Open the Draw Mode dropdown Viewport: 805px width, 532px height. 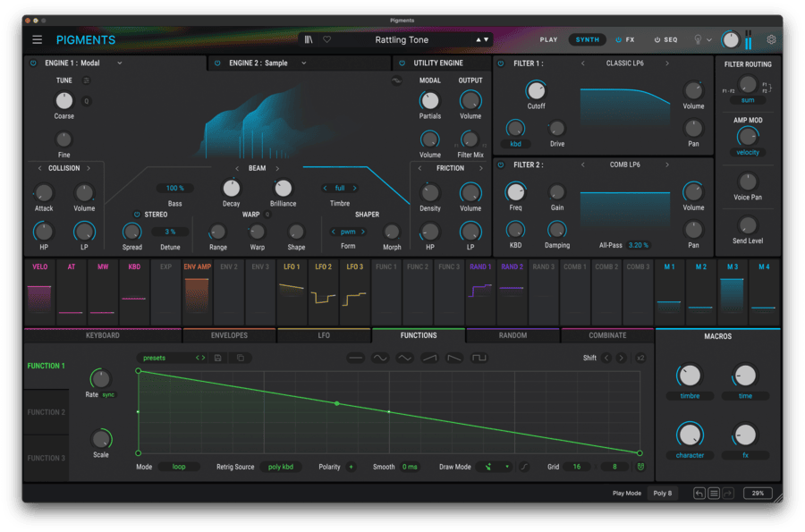tap(496, 466)
